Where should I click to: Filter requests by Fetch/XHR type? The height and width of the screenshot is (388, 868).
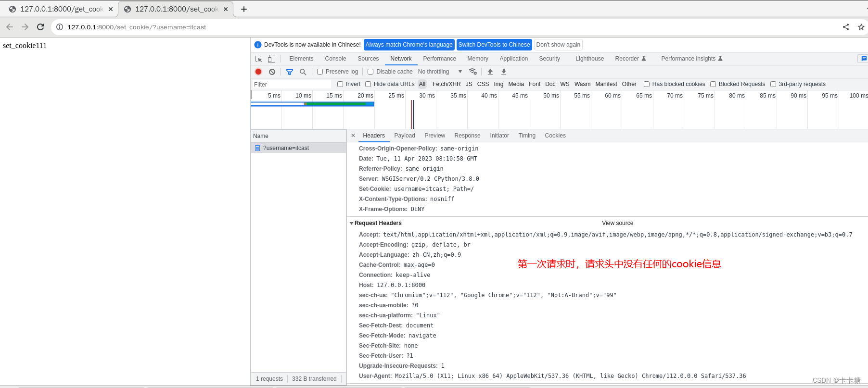447,84
